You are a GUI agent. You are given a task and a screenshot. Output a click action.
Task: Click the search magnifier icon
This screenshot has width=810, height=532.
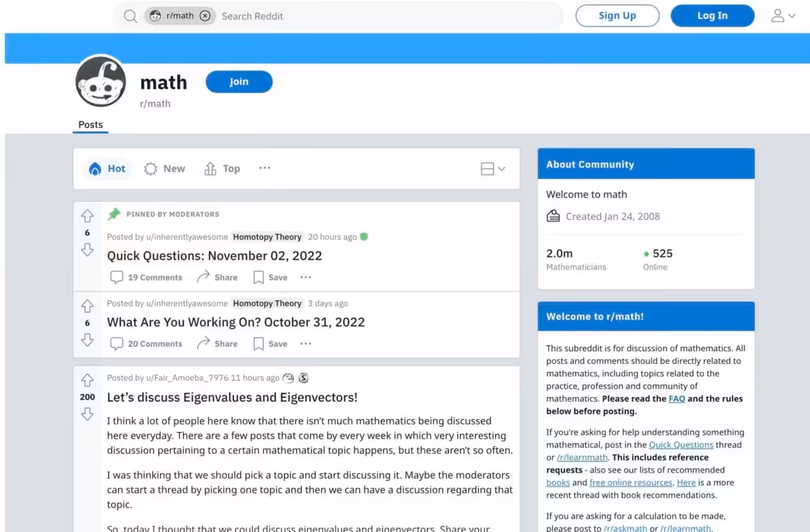tap(130, 15)
